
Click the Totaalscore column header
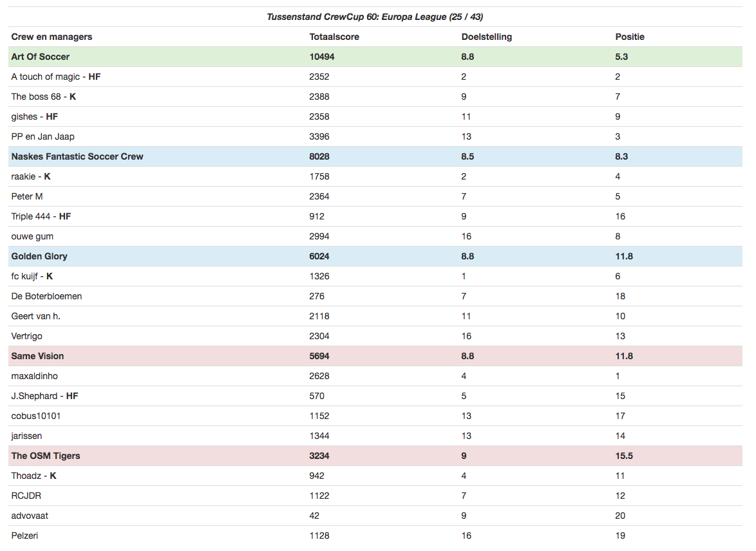click(334, 37)
